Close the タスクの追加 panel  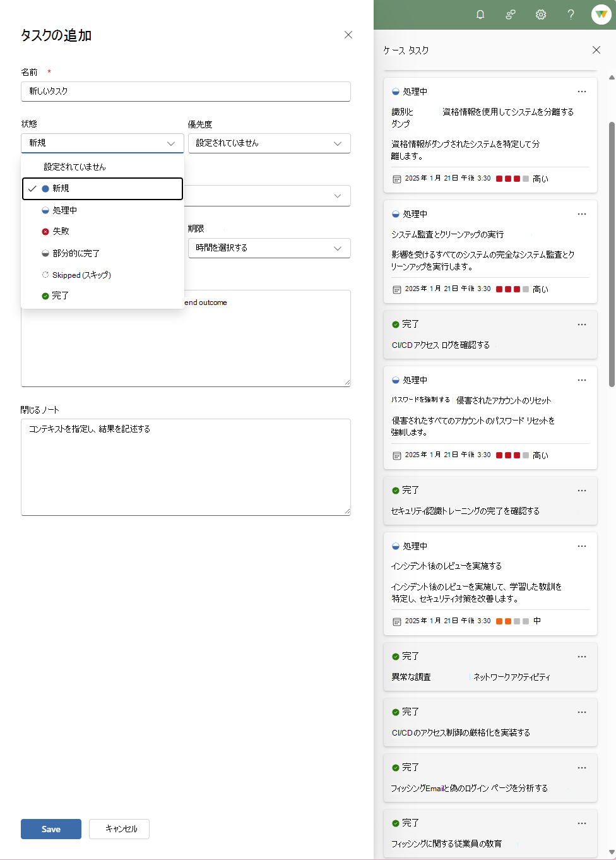tap(348, 35)
